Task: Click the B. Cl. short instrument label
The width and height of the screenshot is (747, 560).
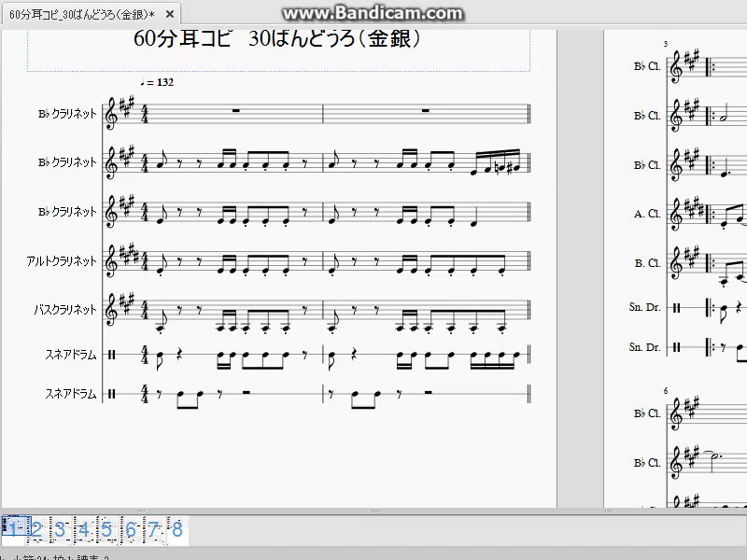Action: (x=647, y=263)
